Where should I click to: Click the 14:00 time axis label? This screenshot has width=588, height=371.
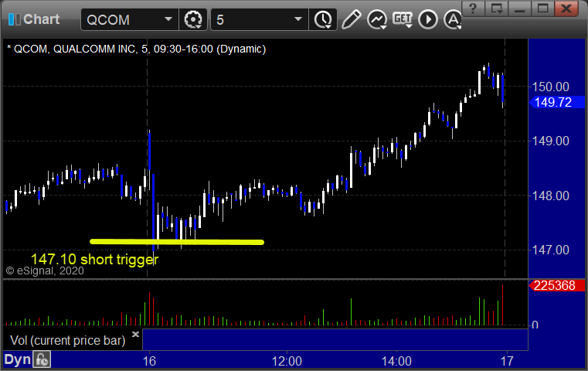[396, 361]
